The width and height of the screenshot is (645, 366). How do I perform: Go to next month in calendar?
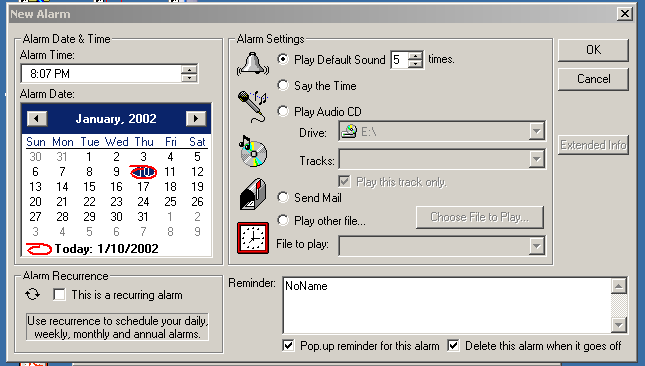click(196, 119)
